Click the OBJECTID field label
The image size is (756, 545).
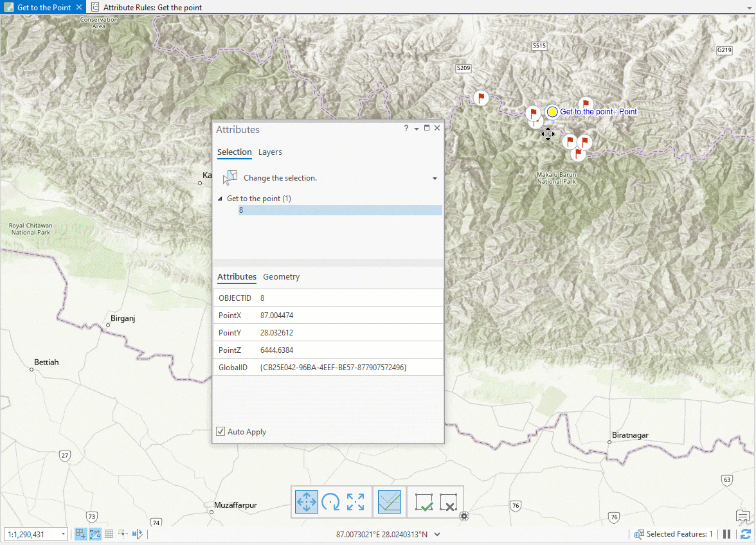coord(235,298)
